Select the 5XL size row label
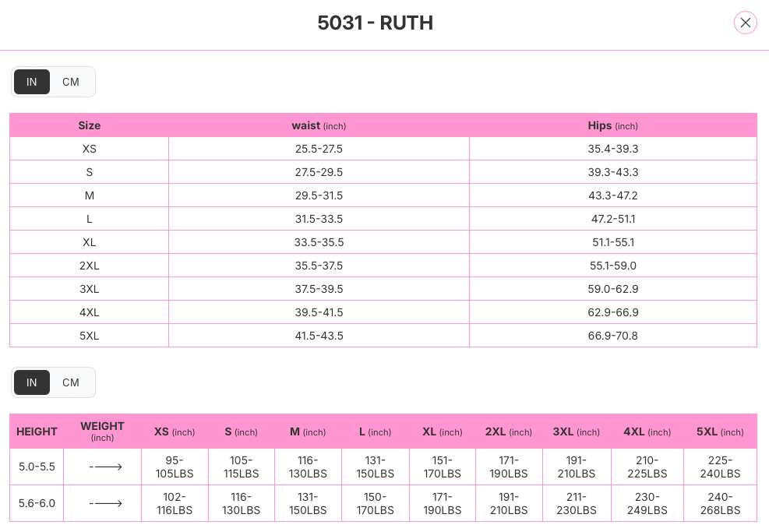Image resolution: width=769 pixels, height=532 pixels. pos(90,336)
